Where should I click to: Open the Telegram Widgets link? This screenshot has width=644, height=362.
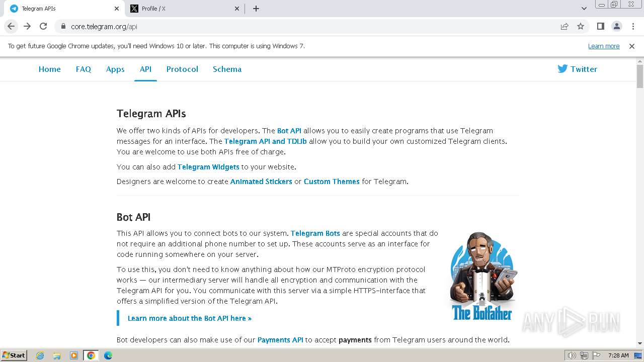(208, 167)
